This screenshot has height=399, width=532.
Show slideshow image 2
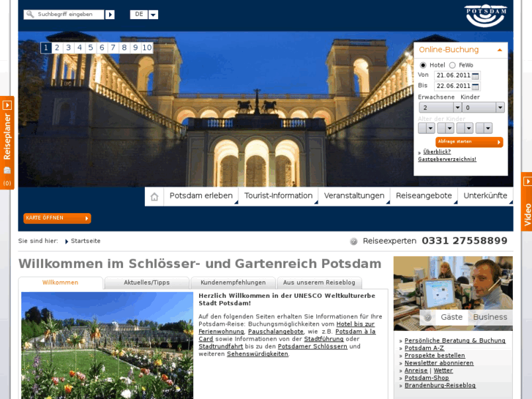pyautogui.click(x=57, y=48)
